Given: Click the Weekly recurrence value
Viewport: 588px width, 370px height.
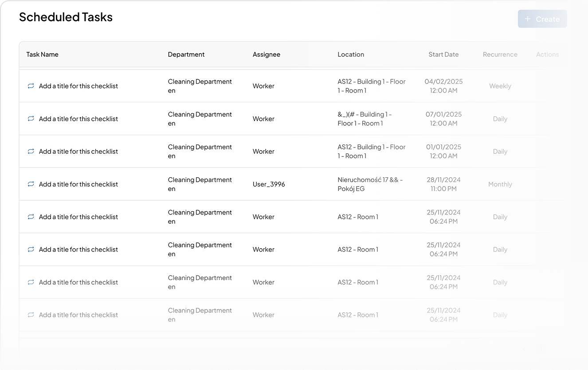Looking at the screenshot, I should point(500,86).
